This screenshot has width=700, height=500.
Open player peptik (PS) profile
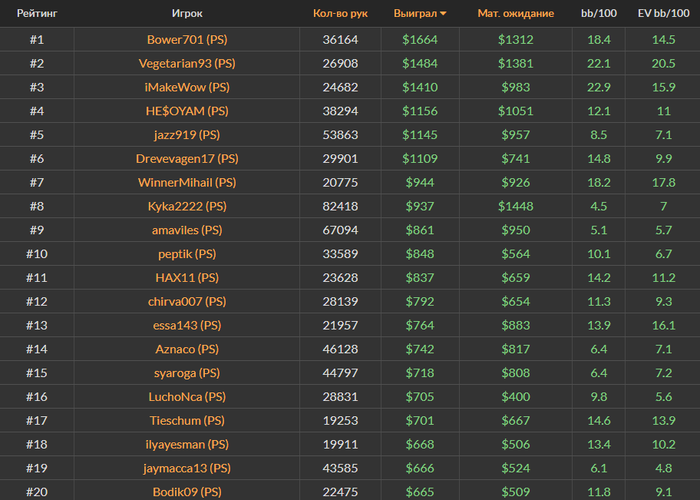tap(187, 254)
